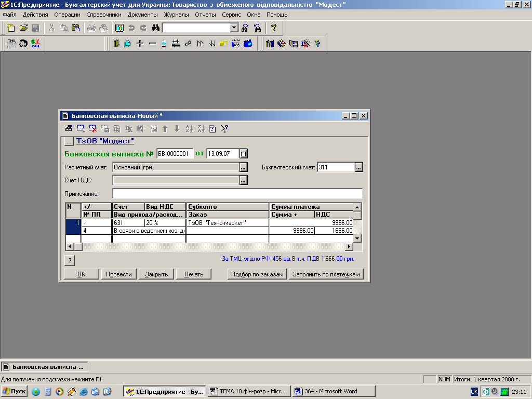Click the key help-book icon in main toolbar
Screen dimensions: 532x399
point(119,28)
